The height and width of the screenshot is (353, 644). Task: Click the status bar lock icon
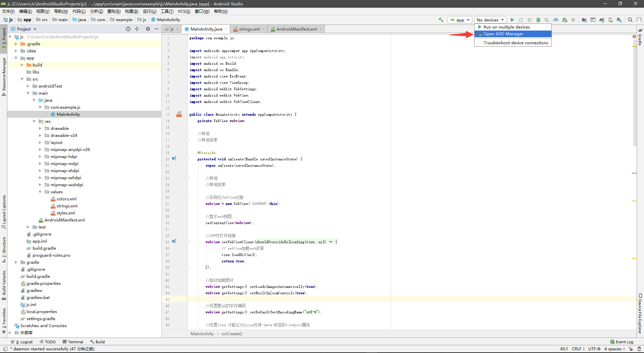[631, 349]
